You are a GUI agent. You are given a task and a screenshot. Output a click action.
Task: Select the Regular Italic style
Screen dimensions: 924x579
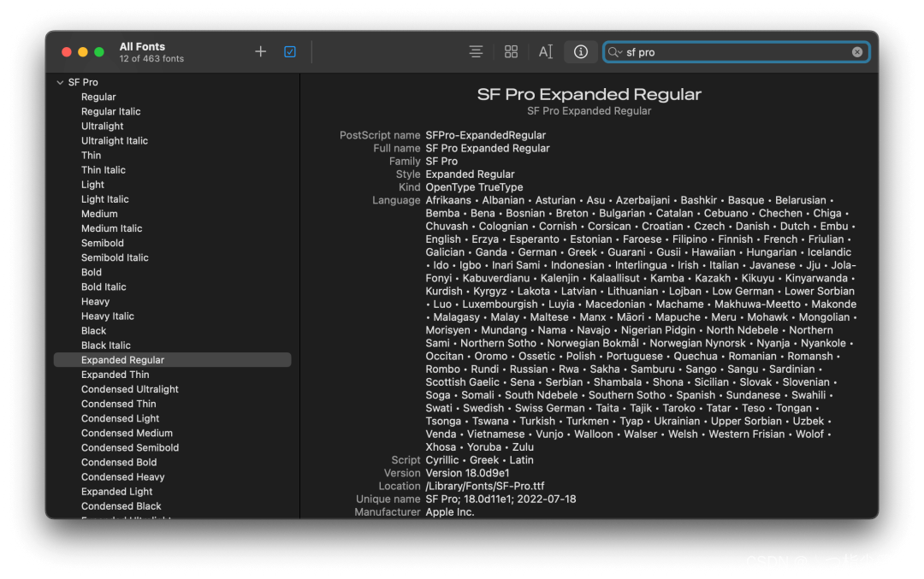coord(110,111)
